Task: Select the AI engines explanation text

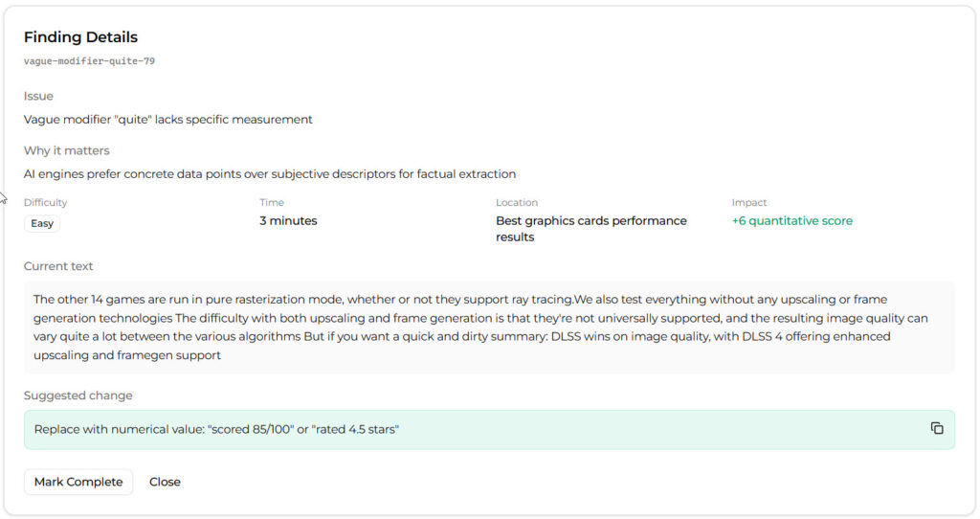Action: [x=270, y=174]
